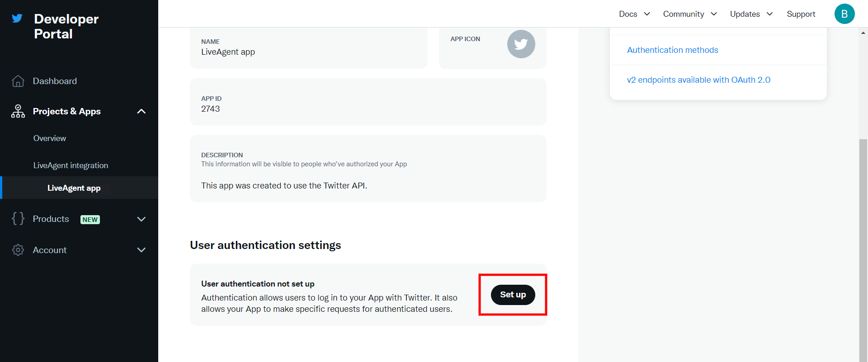Open v2 endpoints OAuth 2.0 link
The image size is (868, 362).
[698, 80]
